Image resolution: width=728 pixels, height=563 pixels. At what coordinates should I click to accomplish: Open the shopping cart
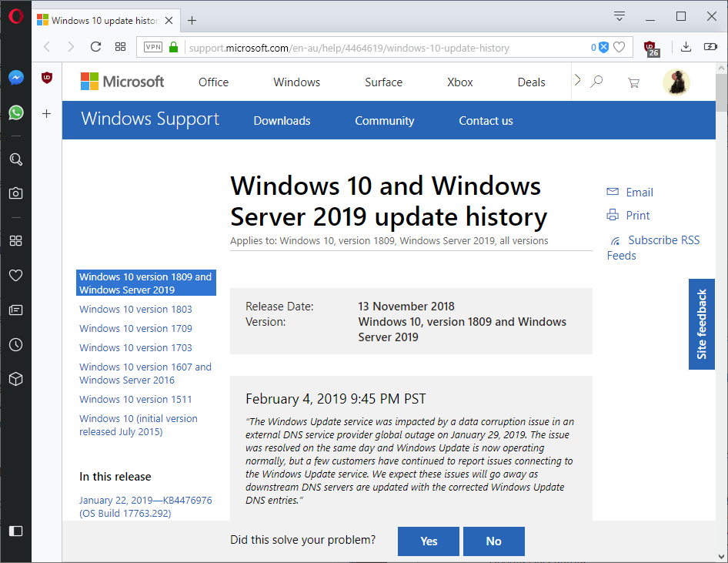coord(633,83)
